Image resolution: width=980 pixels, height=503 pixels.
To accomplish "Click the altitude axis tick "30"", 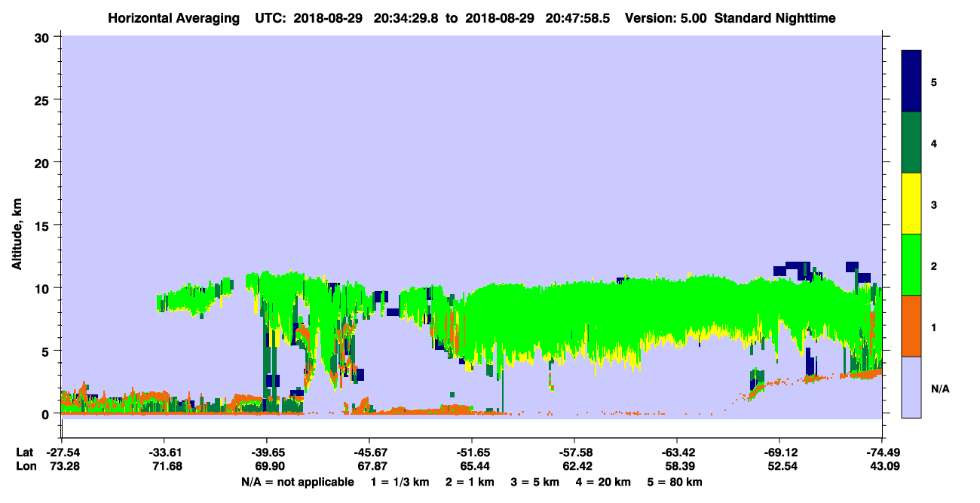I will (43, 36).
